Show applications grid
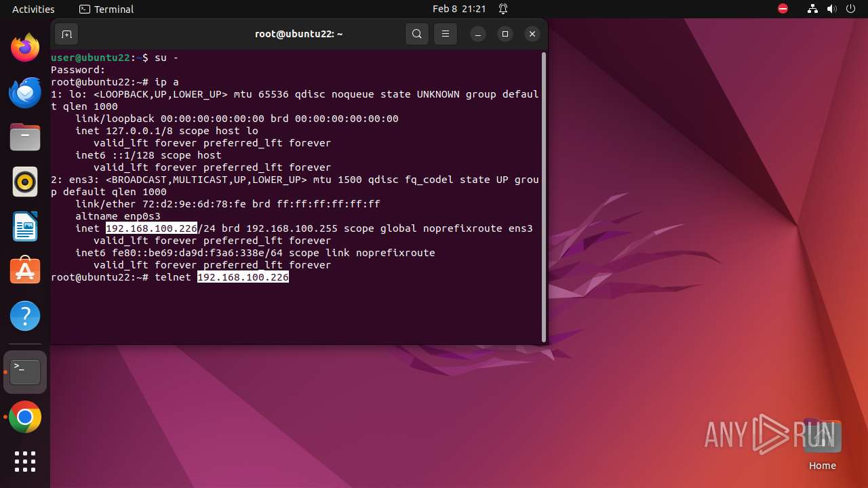Image resolution: width=868 pixels, height=488 pixels. click(25, 462)
